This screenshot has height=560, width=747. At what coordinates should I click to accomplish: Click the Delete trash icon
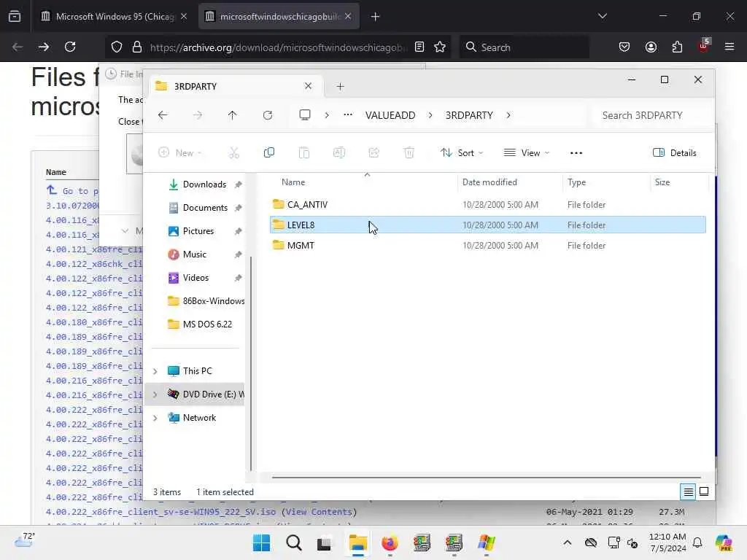409,152
